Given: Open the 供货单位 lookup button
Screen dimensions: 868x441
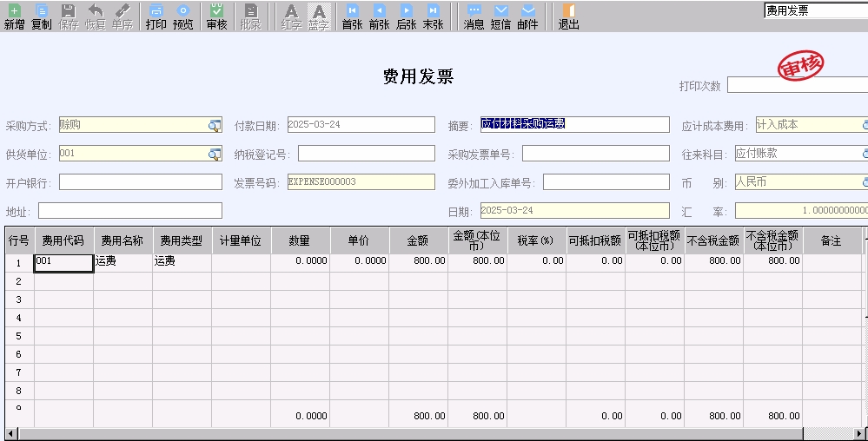Looking at the screenshot, I should [x=214, y=155].
